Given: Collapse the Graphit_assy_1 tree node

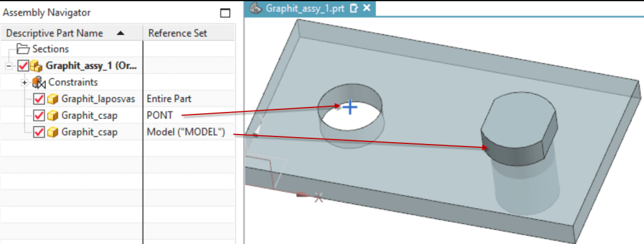Looking at the screenshot, I should coord(9,66).
